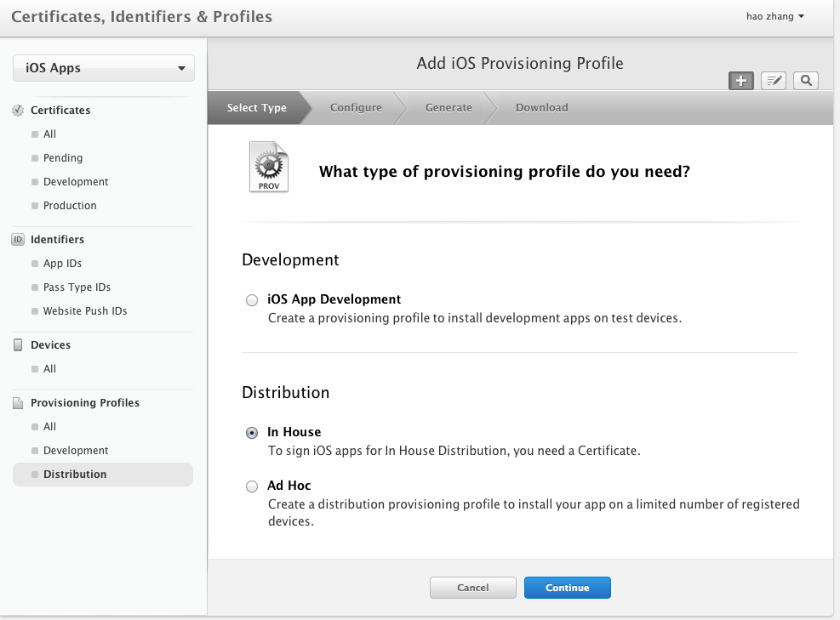This screenshot has width=840, height=620.
Task: Open App IDs in the sidebar
Action: 62,264
